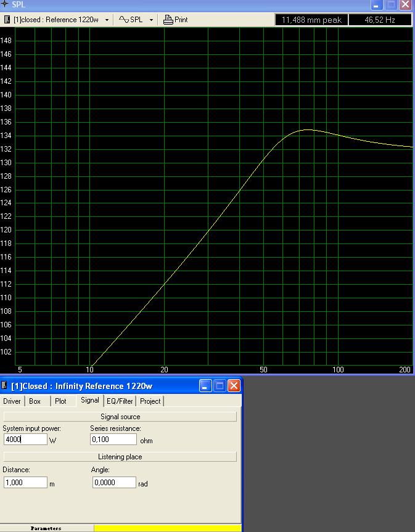Viewport: 415px width, 532px height.
Task: Switch to the Box tab
Action: (35, 401)
